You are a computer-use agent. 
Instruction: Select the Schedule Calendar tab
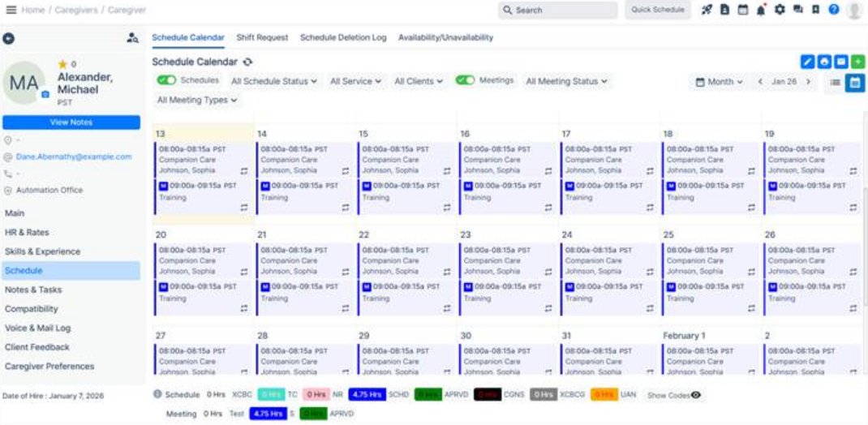(x=188, y=37)
